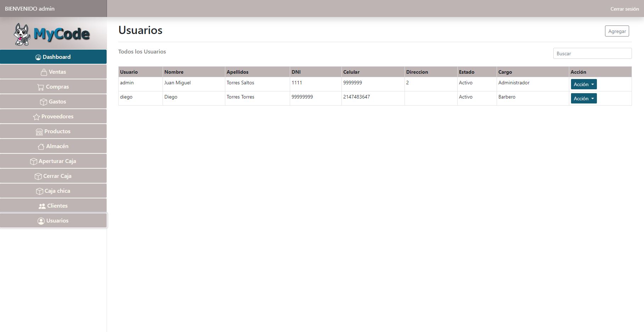This screenshot has width=644, height=332.
Task: Open Acción dropdown for diego user
Action: 583,99
